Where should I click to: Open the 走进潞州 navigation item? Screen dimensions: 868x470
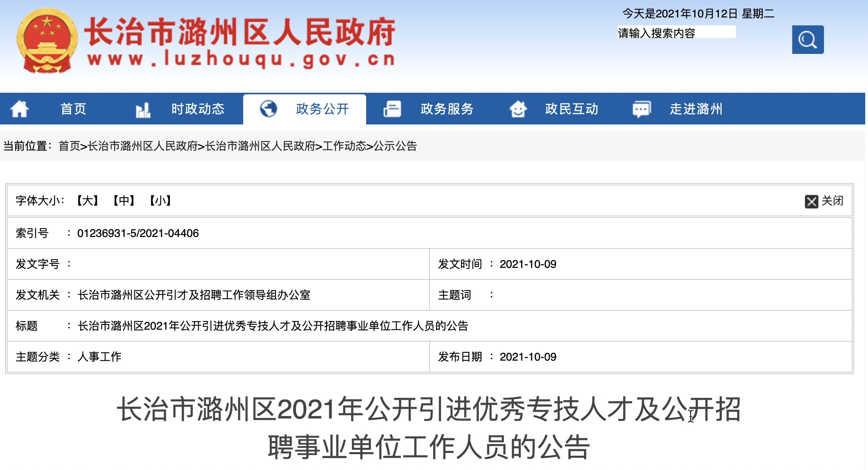pyautogui.click(x=695, y=109)
